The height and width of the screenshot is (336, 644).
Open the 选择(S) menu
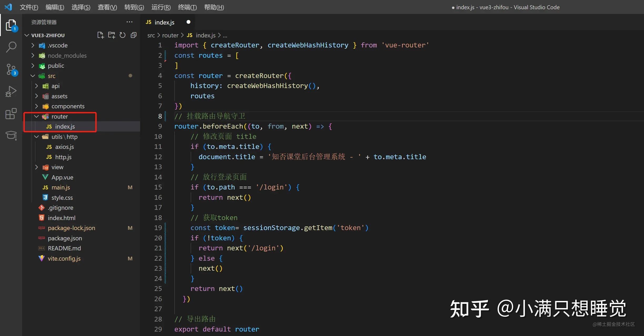(x=81, y=7)
